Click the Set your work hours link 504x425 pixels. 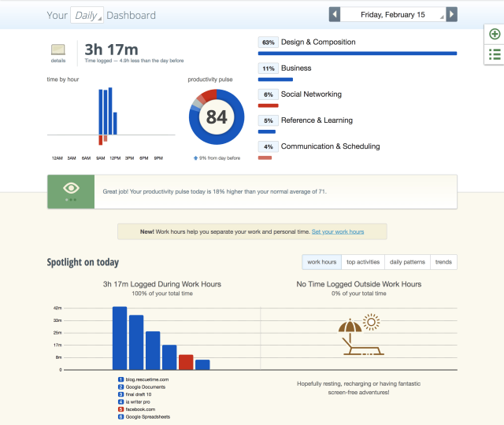pos(338,231)
